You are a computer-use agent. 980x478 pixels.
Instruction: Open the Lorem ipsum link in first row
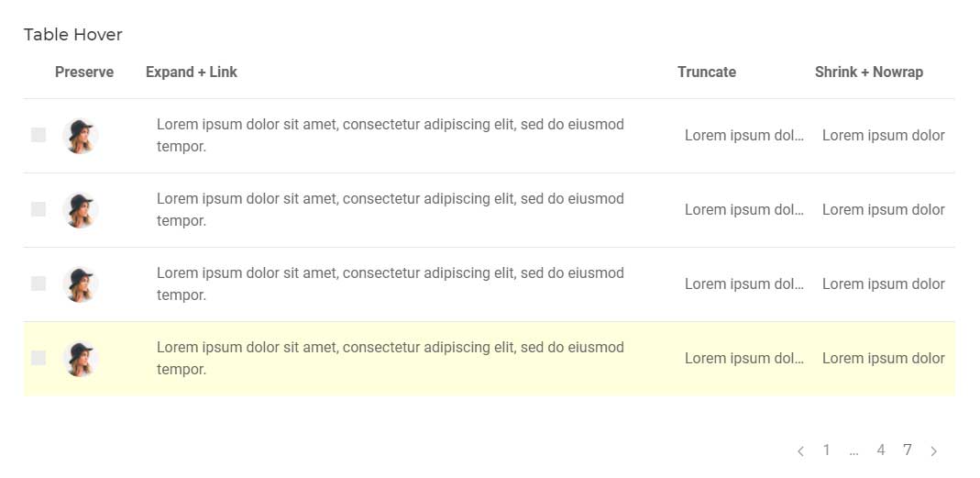pos(390,136)
